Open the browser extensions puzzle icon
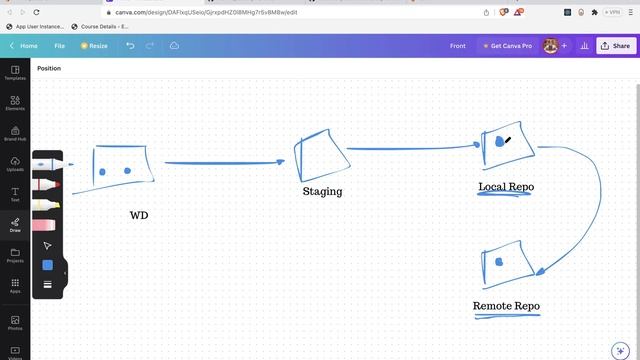640x360 pixels. (x=595, y=12)
